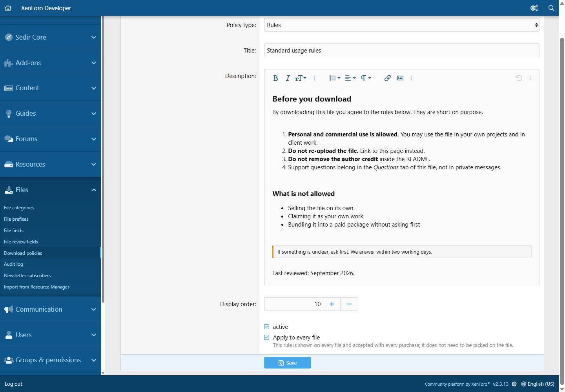Undo the last editor change
The width and height of the screenshot is (565, 392).
click(x=519, y=78)
